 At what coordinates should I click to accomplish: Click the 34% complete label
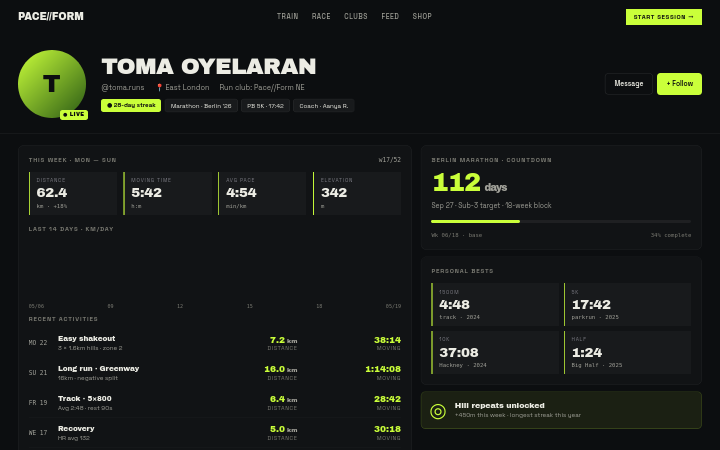coord(671,235)
